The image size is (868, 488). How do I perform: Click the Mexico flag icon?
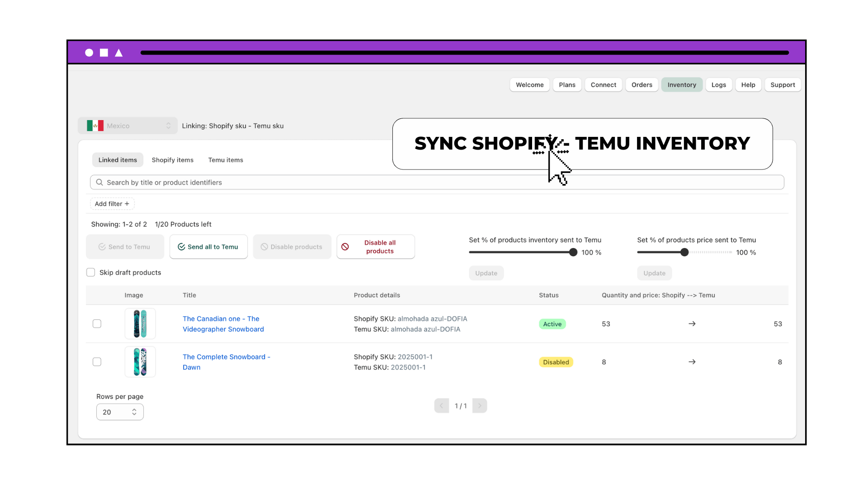[x=95, y=126]
